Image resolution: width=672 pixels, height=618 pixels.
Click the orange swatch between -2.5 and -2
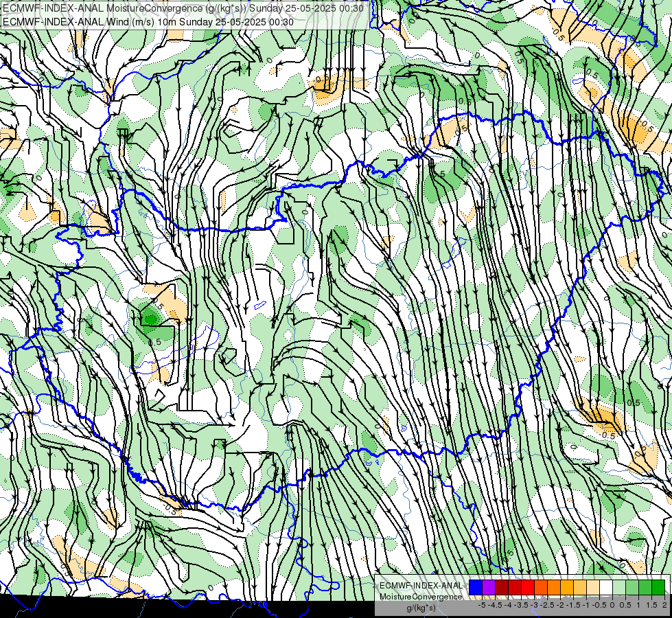click(x=554, y=587)
